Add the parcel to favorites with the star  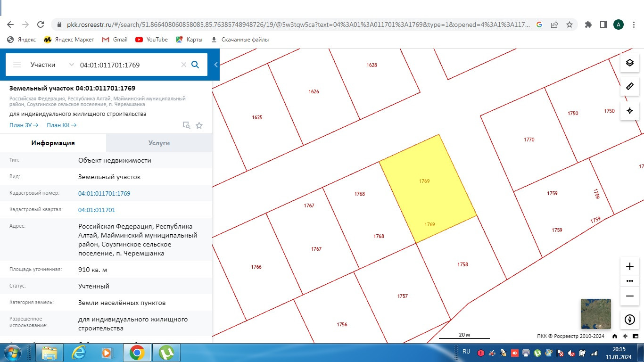point(199,125)
